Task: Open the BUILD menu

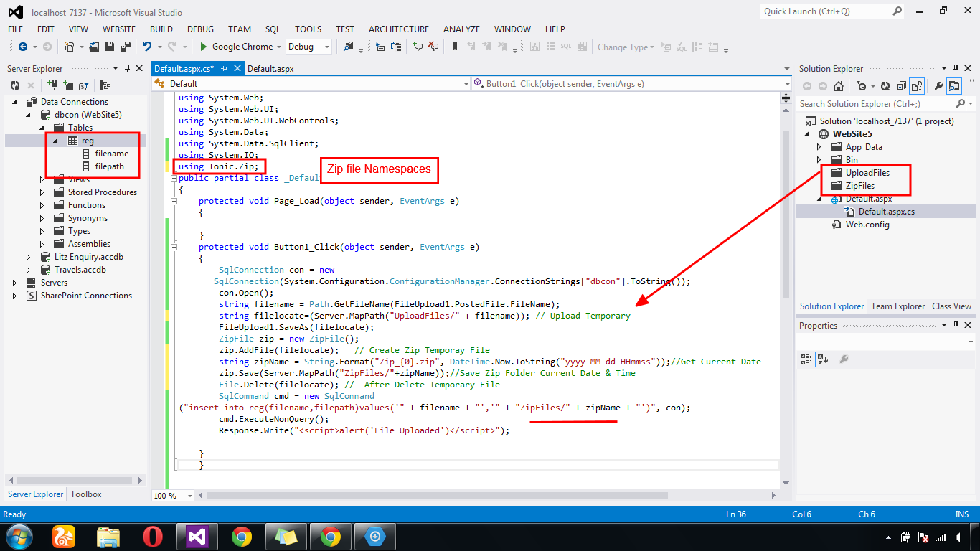Action: point(161,29)
